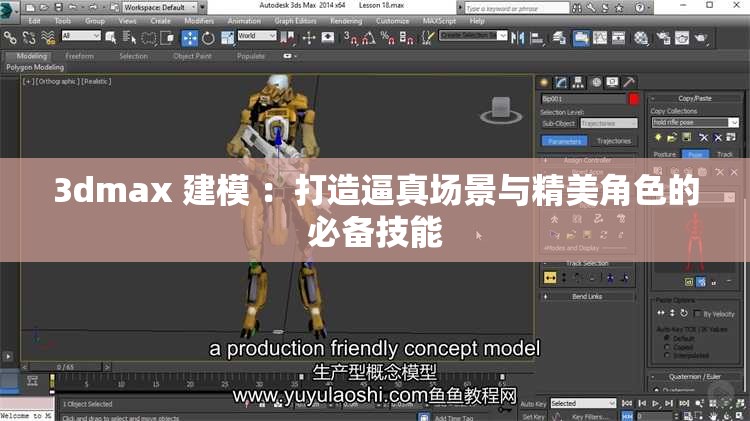Open the Rendered Frame Window icon
The image size is (750, 421).
point(682,38)
